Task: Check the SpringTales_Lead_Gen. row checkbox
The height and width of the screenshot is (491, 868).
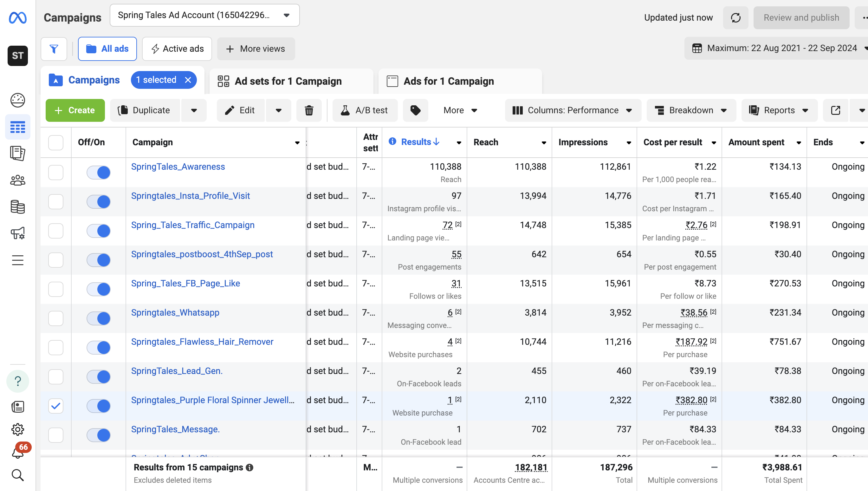Action: 55,377
